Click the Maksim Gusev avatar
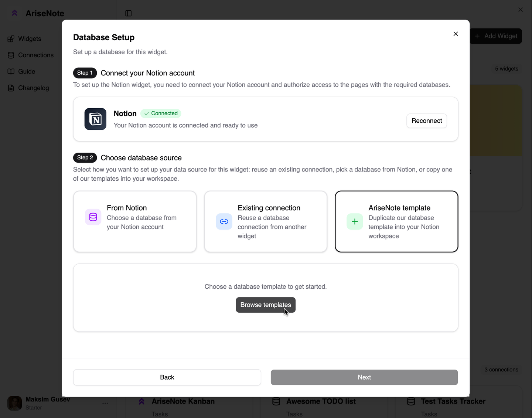The width and height of the screenshot is (532, 418). [15, 403]
